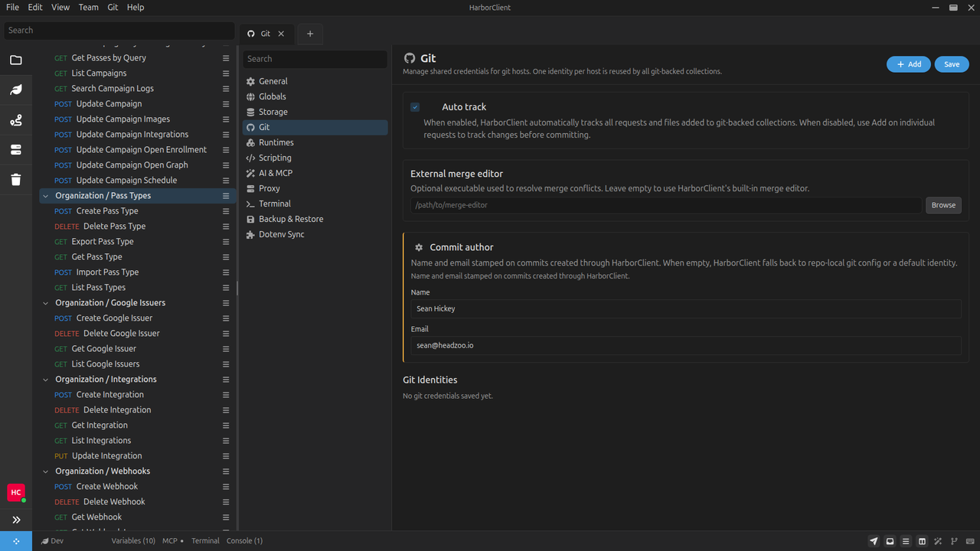Select General settings section
Screen dimensions: 980x551
point(315,81)
